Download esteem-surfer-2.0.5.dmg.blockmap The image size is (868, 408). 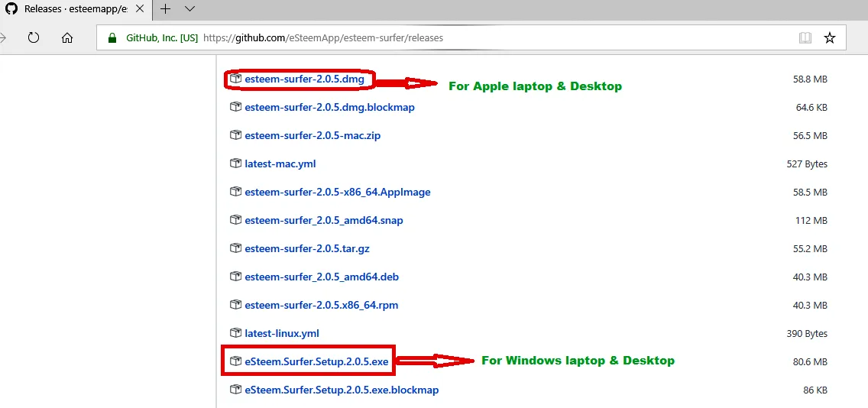(x=329, y=108)
